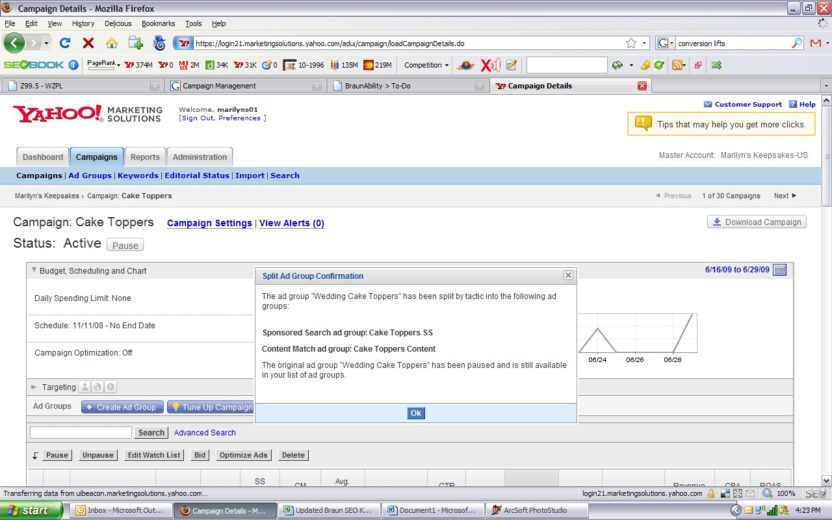Click the notepad edit icon in SEO toolbar
This screenshot has height=520, width=832.
512,65
